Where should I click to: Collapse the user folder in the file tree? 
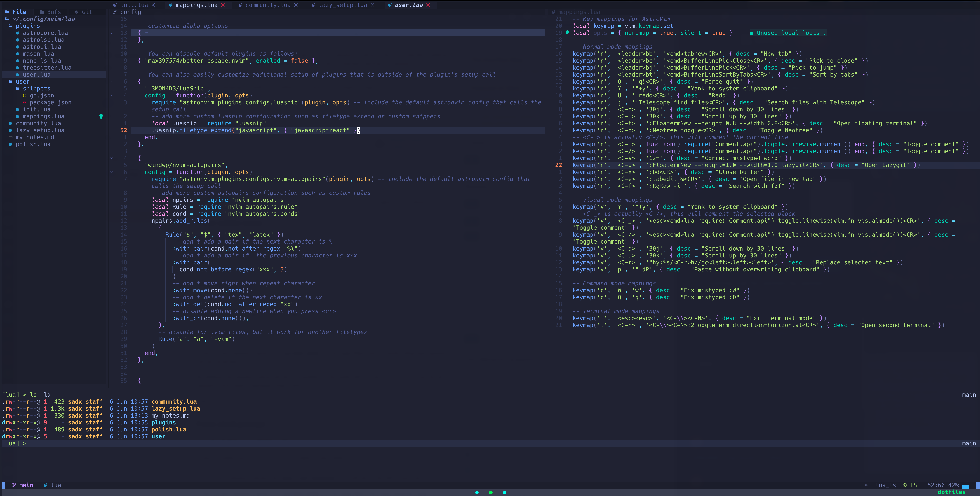[x=19, y=82]
